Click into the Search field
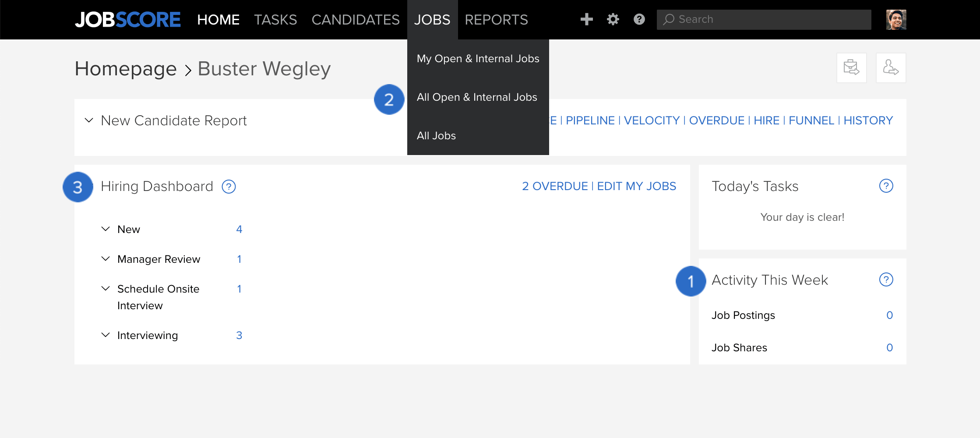 (x=764, y=20)
